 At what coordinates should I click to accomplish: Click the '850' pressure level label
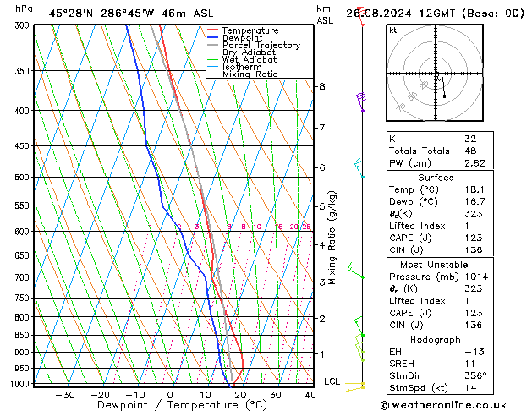coord(24,335)
